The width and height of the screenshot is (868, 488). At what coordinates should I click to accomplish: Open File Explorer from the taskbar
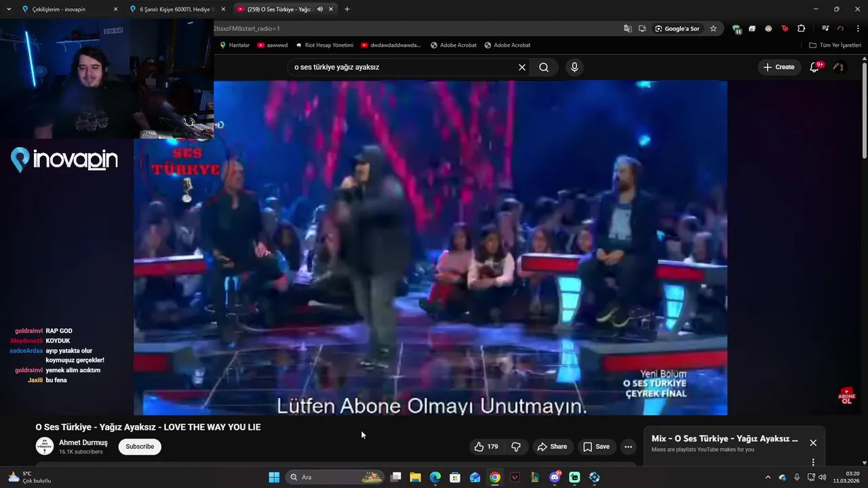(x=416, y=477)
